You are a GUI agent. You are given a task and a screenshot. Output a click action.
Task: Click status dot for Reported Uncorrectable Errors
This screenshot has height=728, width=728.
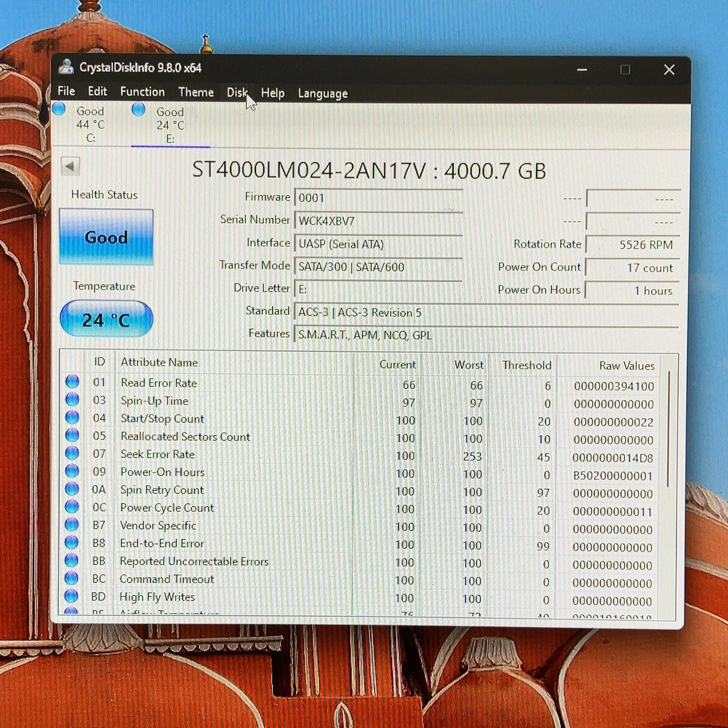[x=72, y=560]
